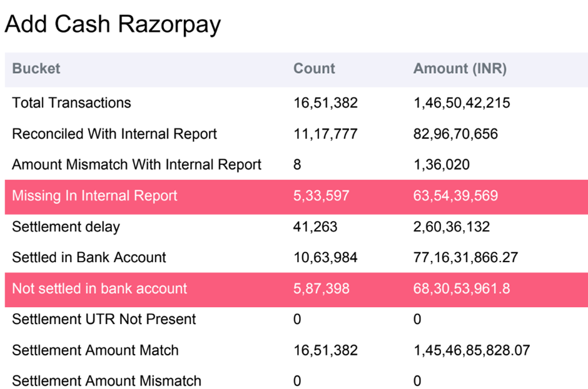
Task: Select the Total Transactions amount 1,46,50,42,215
Action: [x=462, y=103]
